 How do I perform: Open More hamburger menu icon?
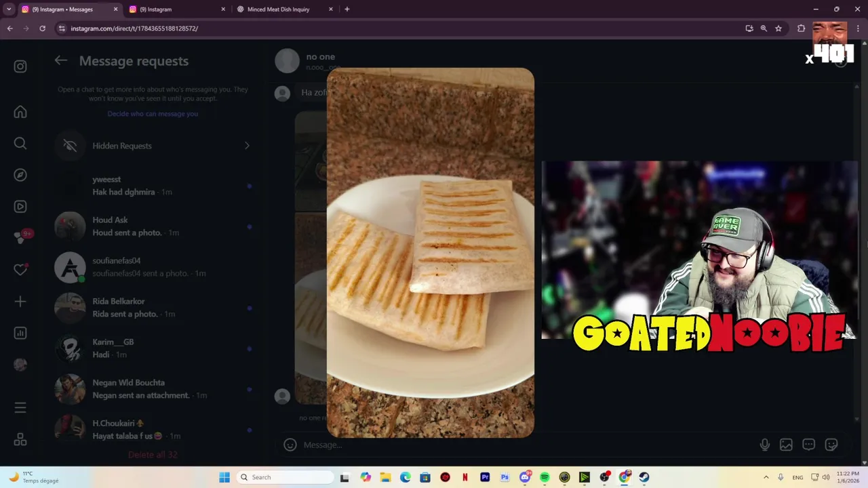click(x=20, y=407)
